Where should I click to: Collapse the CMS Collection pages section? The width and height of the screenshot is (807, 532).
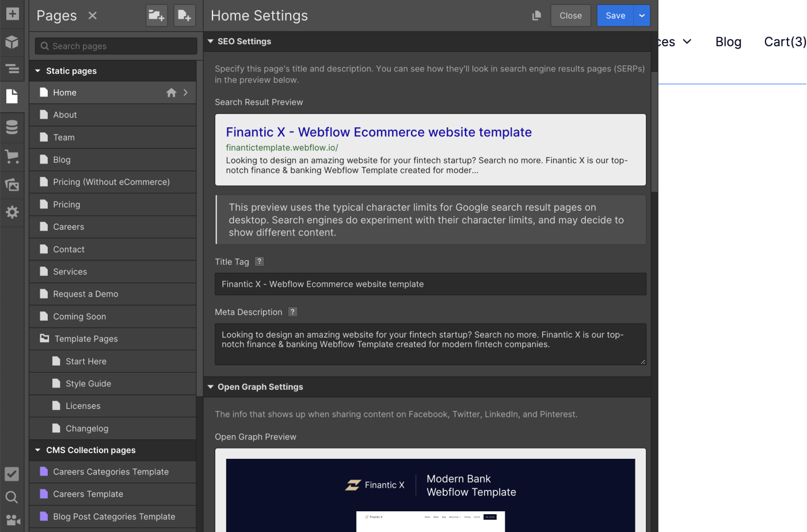click(x=38, y=450)
